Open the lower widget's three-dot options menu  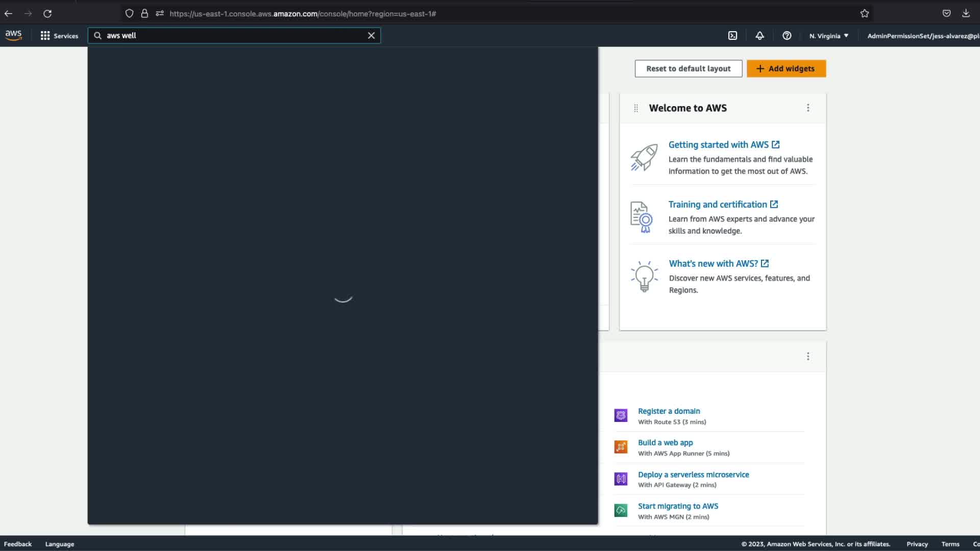click(x=807, y=356)
